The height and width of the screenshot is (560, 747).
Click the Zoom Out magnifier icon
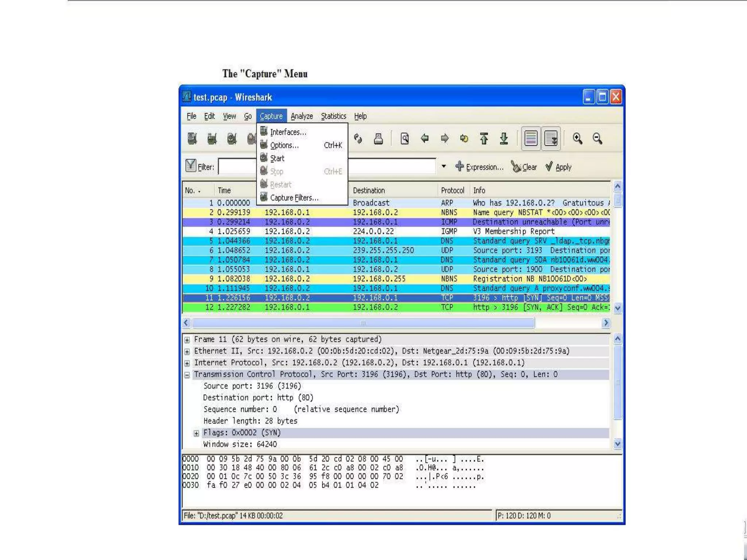(x=597, y=139)
